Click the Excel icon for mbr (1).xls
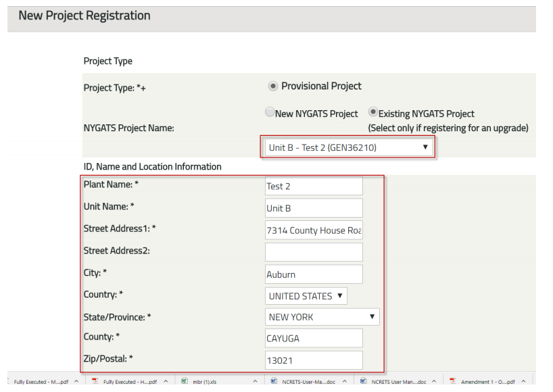This screenshot has width=553, height=392. (183, 381)
